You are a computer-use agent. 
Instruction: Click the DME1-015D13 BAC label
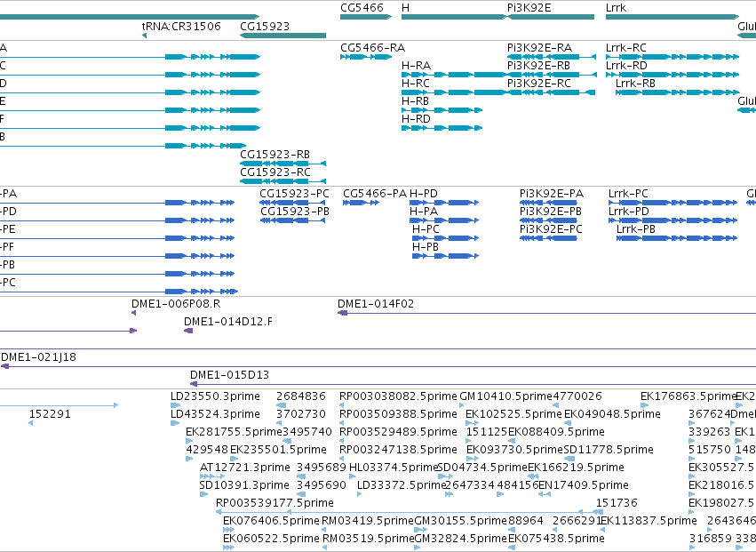coord(229,375)
